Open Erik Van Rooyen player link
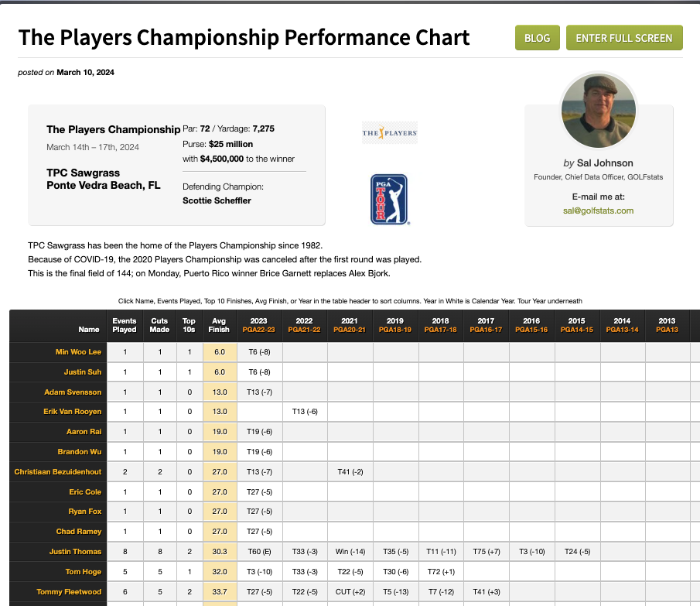 click(x=73, y=411)
